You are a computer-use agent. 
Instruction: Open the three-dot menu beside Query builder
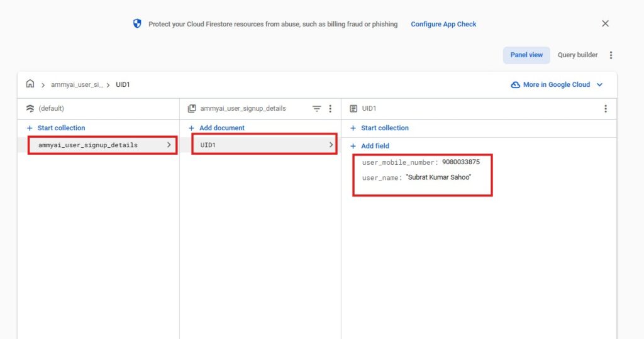611,55
